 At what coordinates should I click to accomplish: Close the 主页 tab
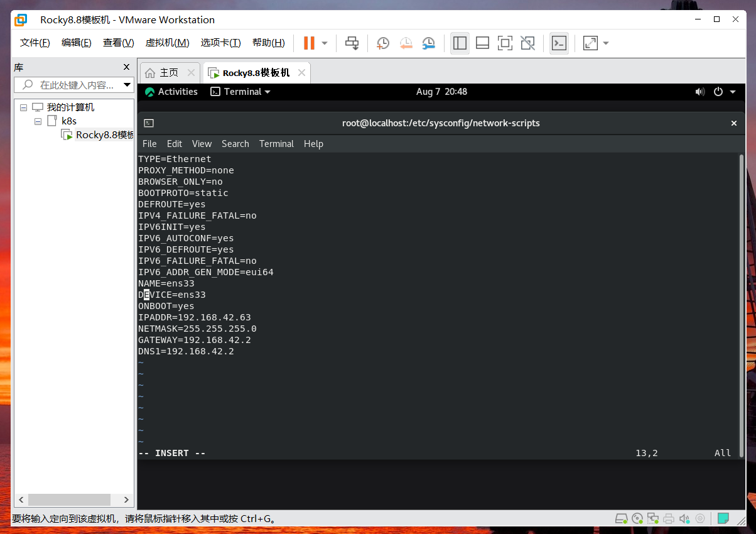(x=192, y=73)
